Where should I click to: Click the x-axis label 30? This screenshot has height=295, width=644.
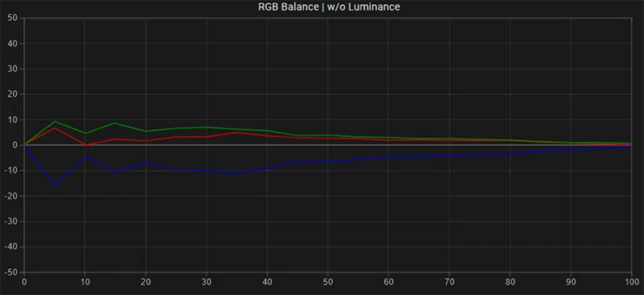[206, 283]
